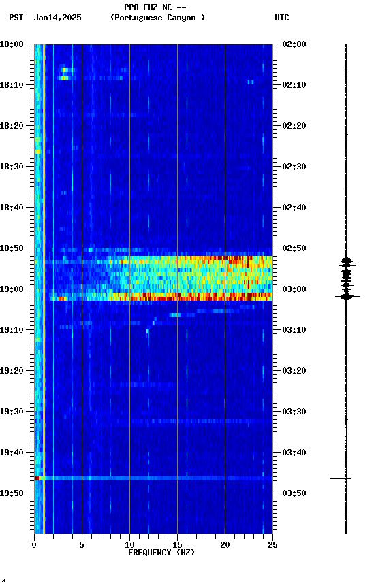Screen dimensions: 376x588
Task: Click the 25 Hz frequency axis label
Action: click(x=272, y=545)
